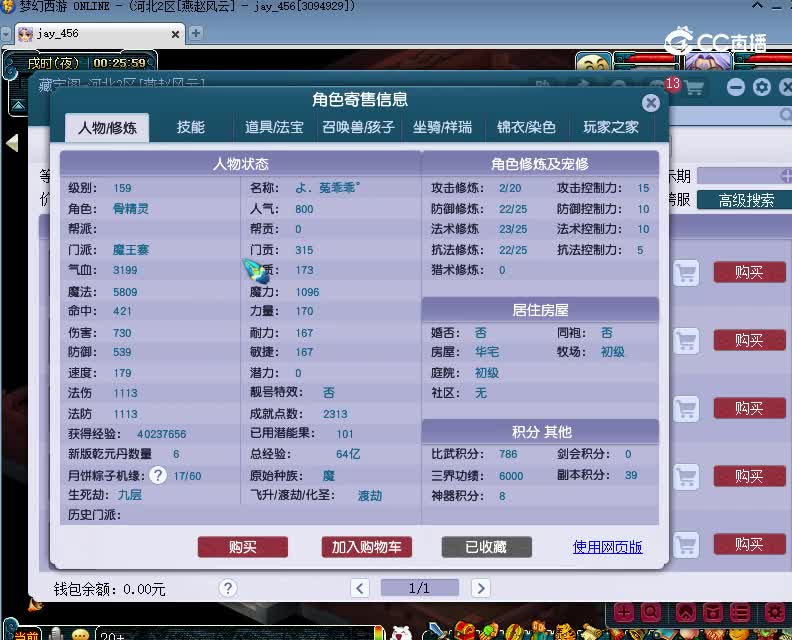Add the fifth listing to cart
The height and width of the screenshot is (640, 792).
coord(686,545)
